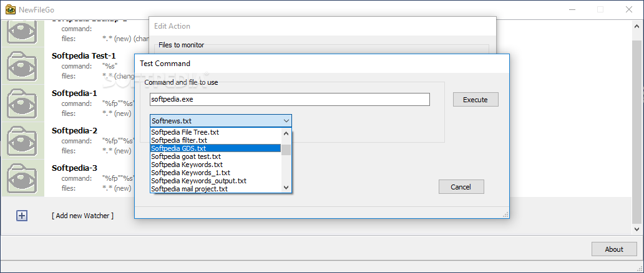Screen dimensions: 644x273
Task: Click the Edit Action dialog title
Action: tap(172, 26)
